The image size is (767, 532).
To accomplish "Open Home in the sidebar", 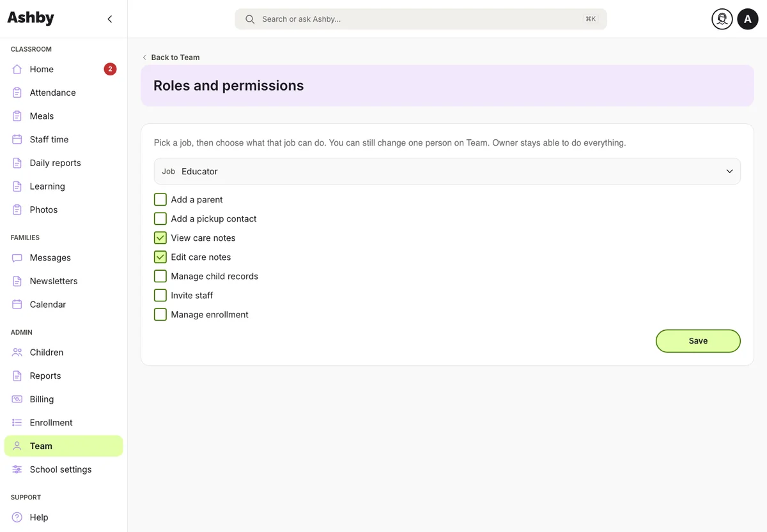I will point(63,69).
